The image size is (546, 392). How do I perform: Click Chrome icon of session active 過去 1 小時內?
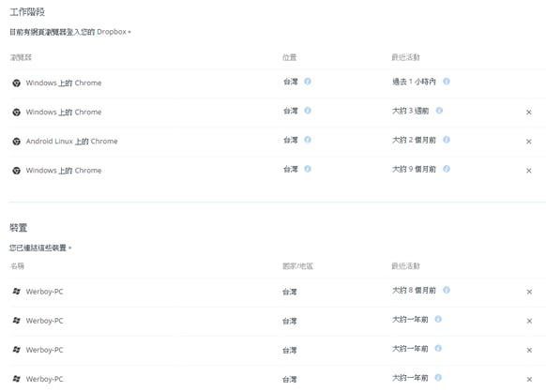click(16, 83)
